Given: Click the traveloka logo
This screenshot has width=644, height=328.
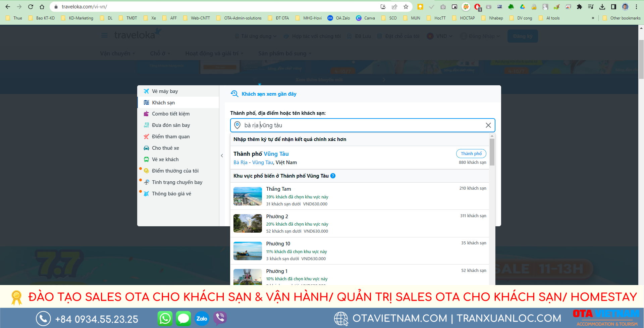Looking at the screenshot, I should (x=138, y=34).
